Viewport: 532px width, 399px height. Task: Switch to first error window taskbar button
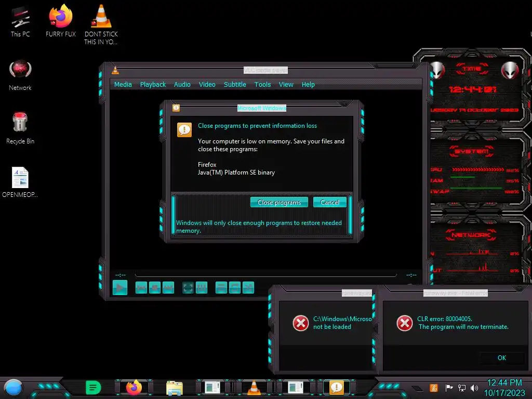212,388
